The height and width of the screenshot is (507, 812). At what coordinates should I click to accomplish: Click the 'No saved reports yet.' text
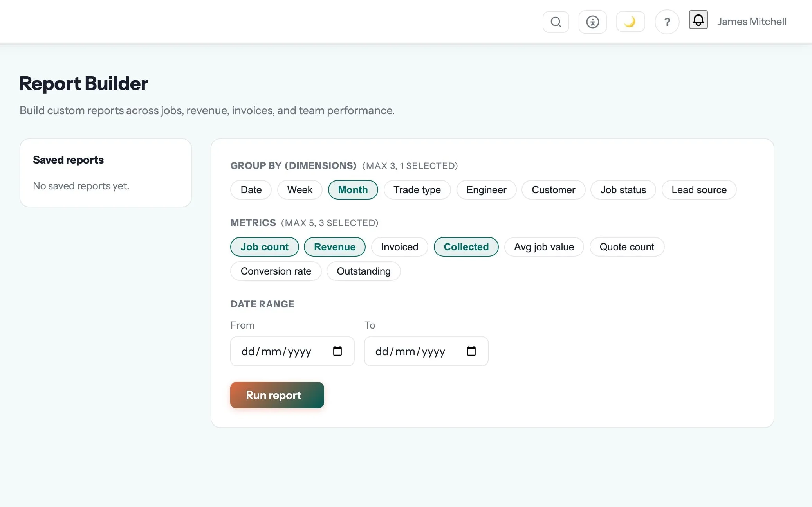point(81,186)
